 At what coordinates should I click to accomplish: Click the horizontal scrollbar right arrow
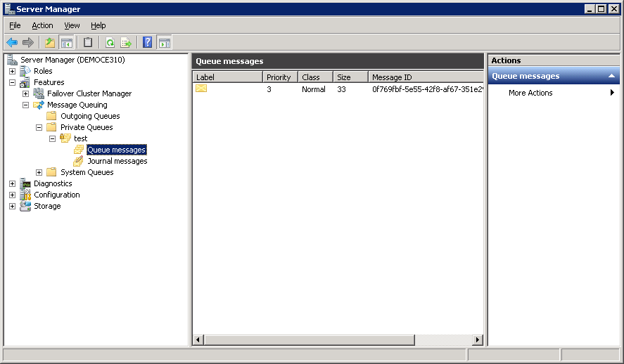[x=478, y=340]
